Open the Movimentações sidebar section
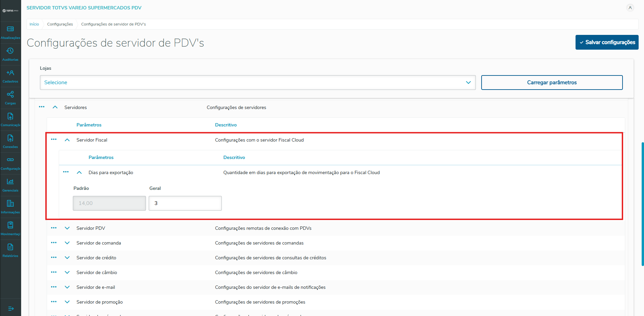 click(10, 229)
